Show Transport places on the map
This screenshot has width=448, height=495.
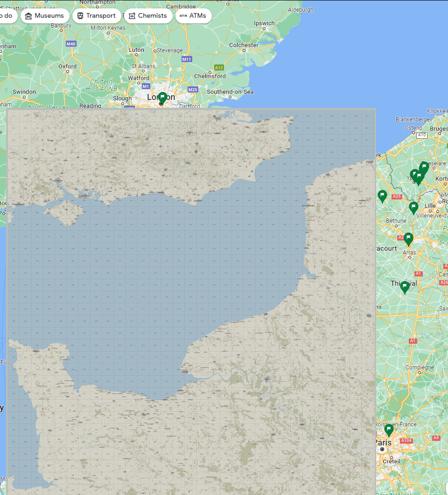[x=97, y=16]
